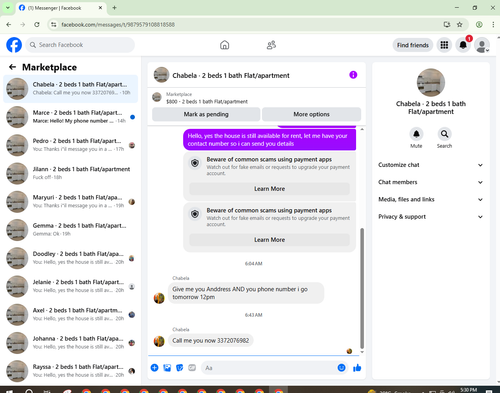Go back using the Marketplace back arrow
500x393 pixels.
coord(13,67)
